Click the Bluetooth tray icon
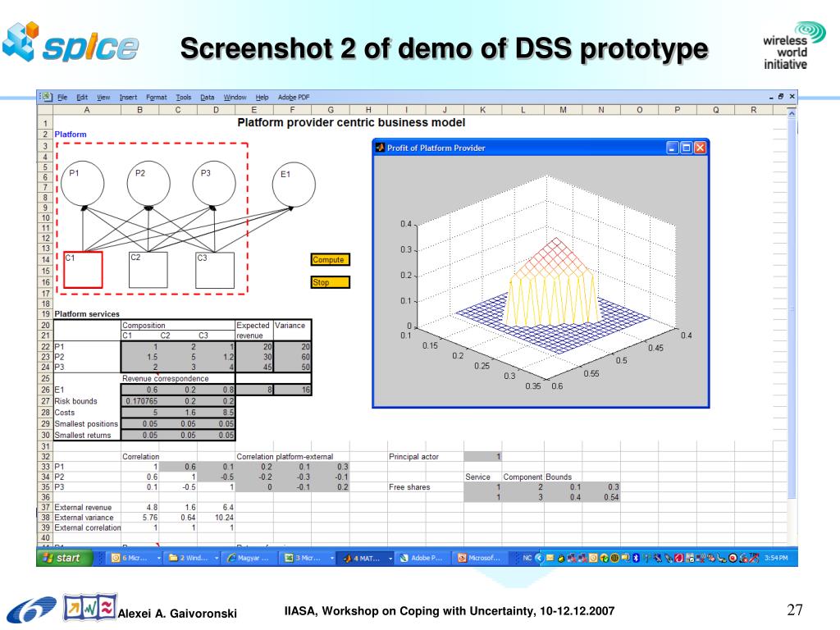Image resolution: width=840 pixels, height=630 pixels. (636, 558)
